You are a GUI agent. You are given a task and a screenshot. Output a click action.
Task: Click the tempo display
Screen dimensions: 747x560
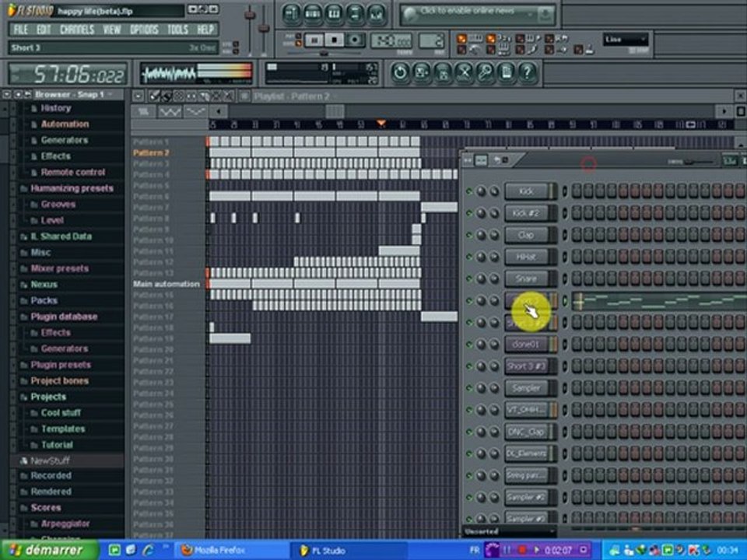pos(391,41)
